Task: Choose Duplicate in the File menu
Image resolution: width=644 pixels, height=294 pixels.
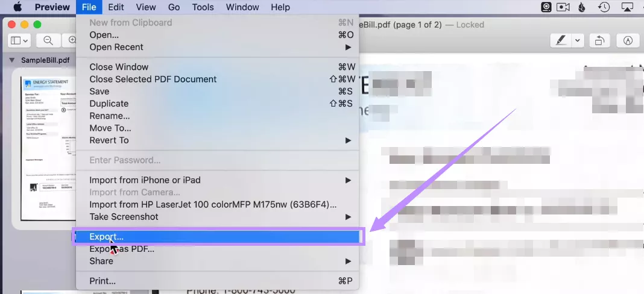Action: (x=217, y=104)
